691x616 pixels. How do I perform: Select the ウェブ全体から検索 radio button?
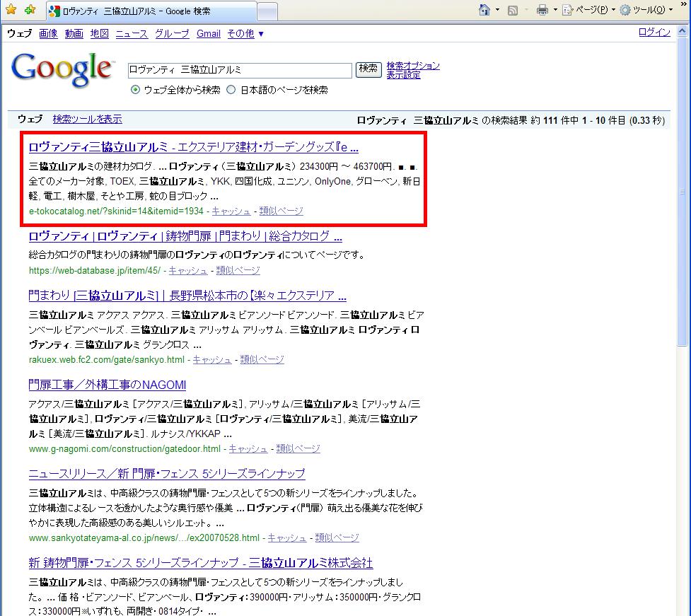136,91
